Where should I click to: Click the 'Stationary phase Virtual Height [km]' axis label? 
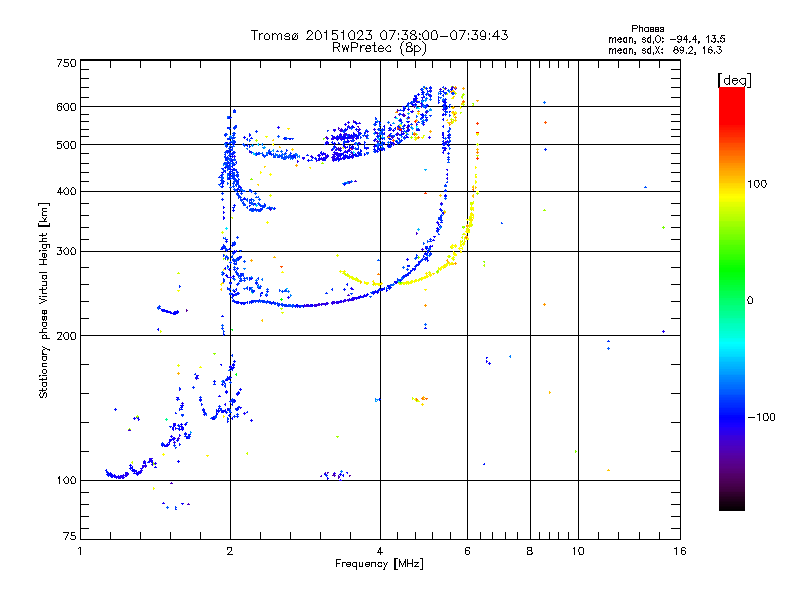tap(43, 300)
